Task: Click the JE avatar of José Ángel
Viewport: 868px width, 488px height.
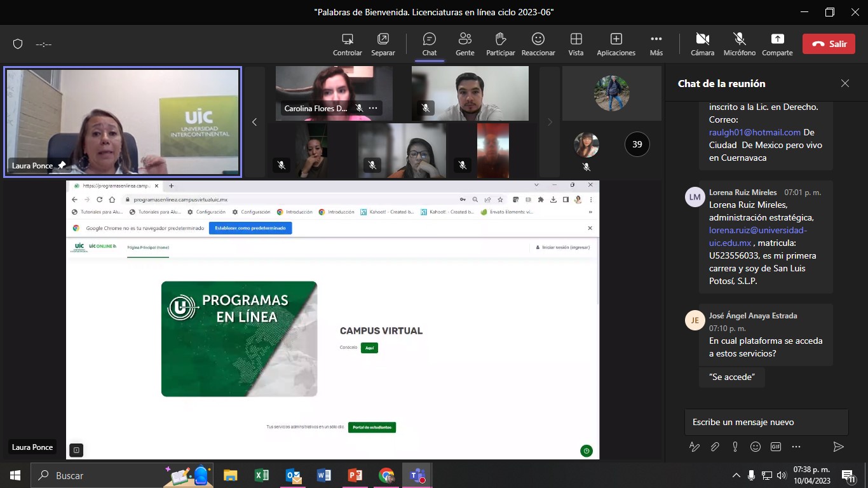Action: (695, 320)
